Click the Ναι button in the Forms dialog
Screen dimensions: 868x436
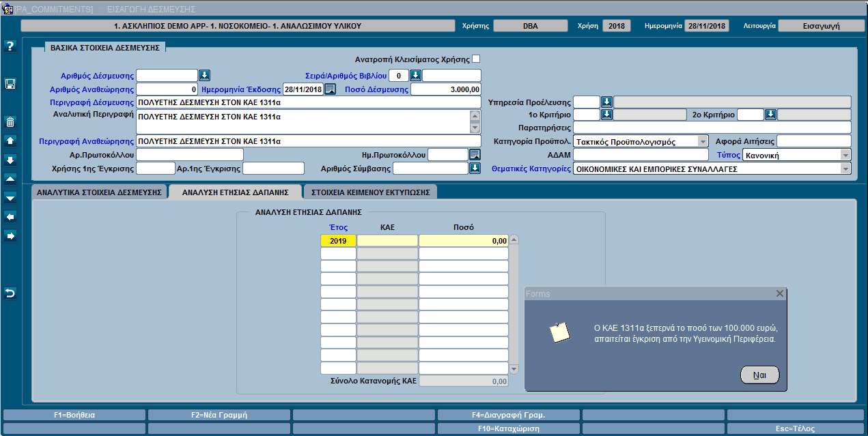(759, 375)
